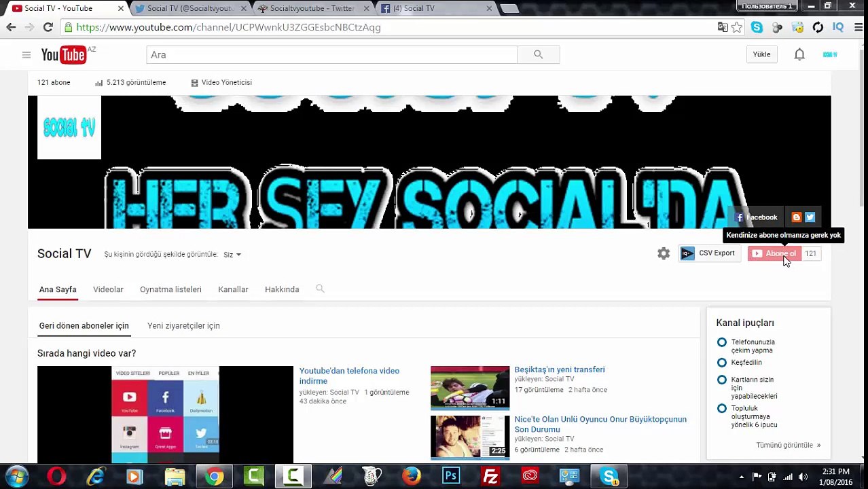This screenshot has width=868, height=489.
Task: Reload the page
Action: click(x=48, y=27)
